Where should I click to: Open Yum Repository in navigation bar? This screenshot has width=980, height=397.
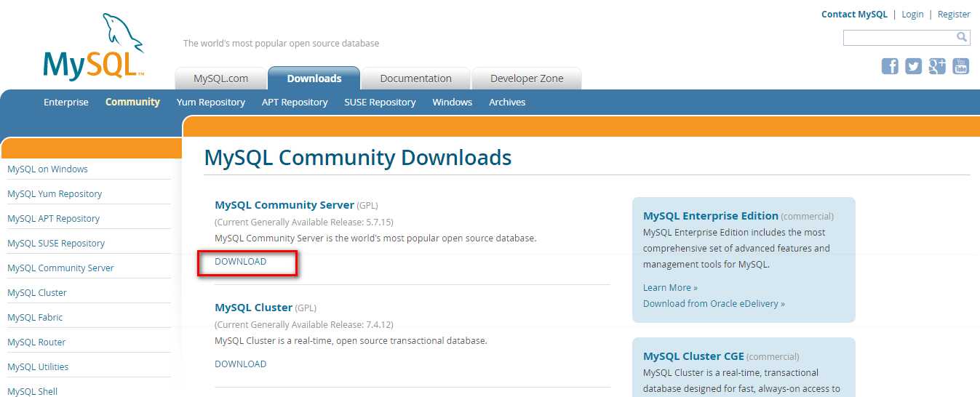click(x=211, y=103)
